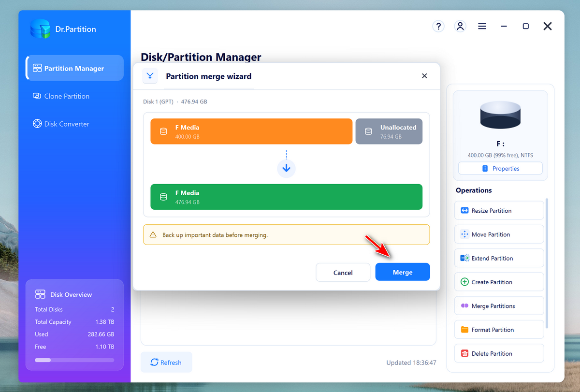Select the Unallocated 76.94 GB block

(389, 131)
